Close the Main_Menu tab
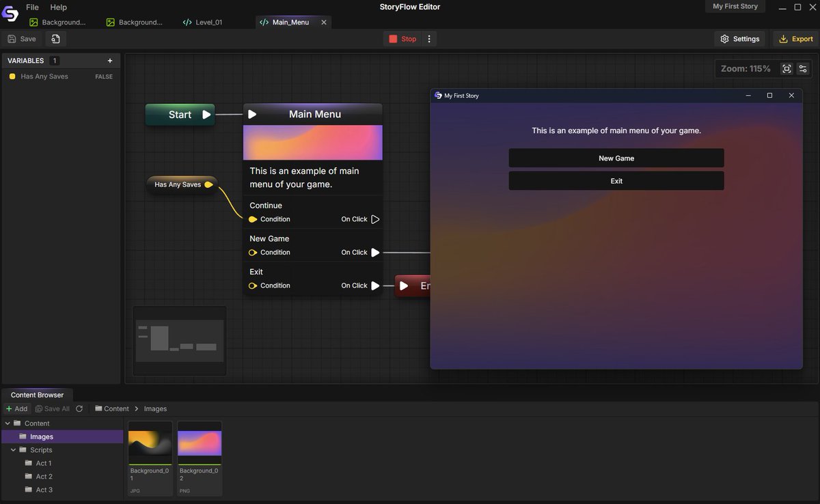 (324, 22)
